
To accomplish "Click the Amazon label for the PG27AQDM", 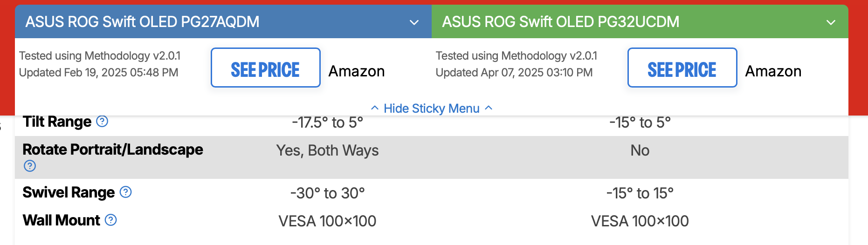I will click(357, 71).
